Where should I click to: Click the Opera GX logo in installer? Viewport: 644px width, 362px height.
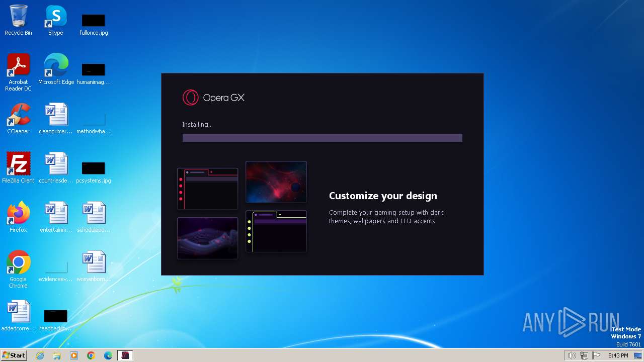(x=213, y=98)
